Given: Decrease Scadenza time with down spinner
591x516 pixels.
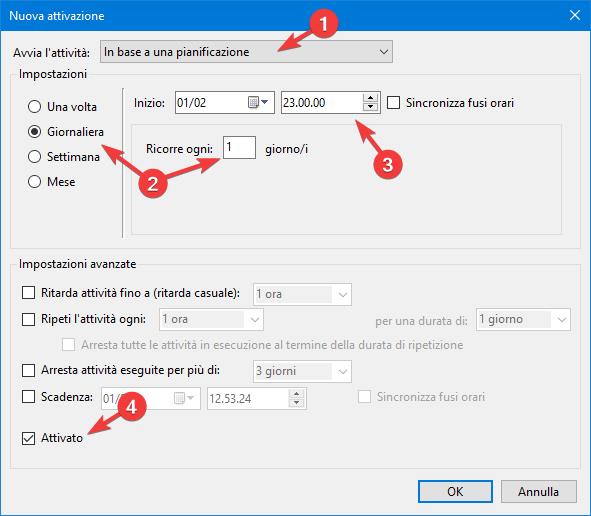Looking at the screenshot, I should pyautogui.click(x=297, y=403).
